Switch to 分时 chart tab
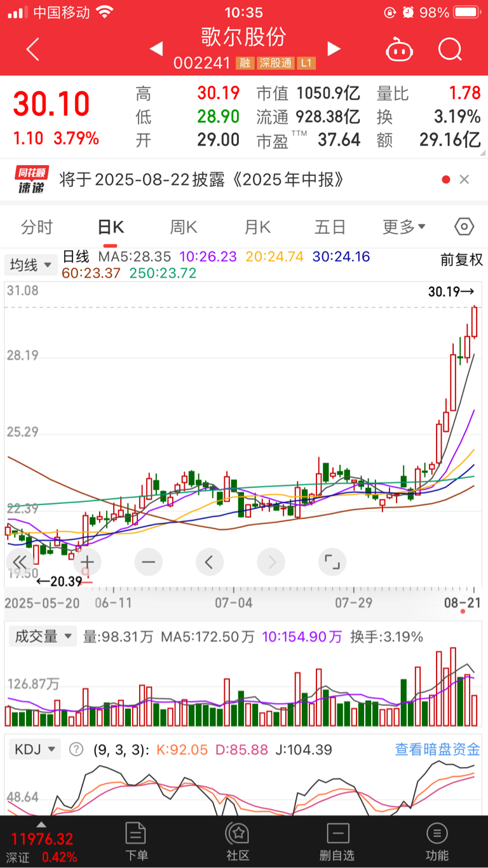Viewport: 488px width, 868px height. coord(37,227)
